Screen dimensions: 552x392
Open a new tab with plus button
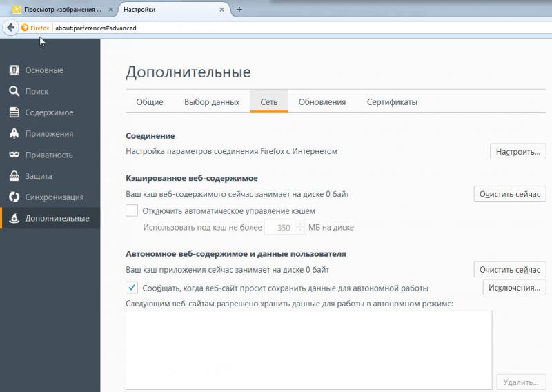(x=239, y=10)
